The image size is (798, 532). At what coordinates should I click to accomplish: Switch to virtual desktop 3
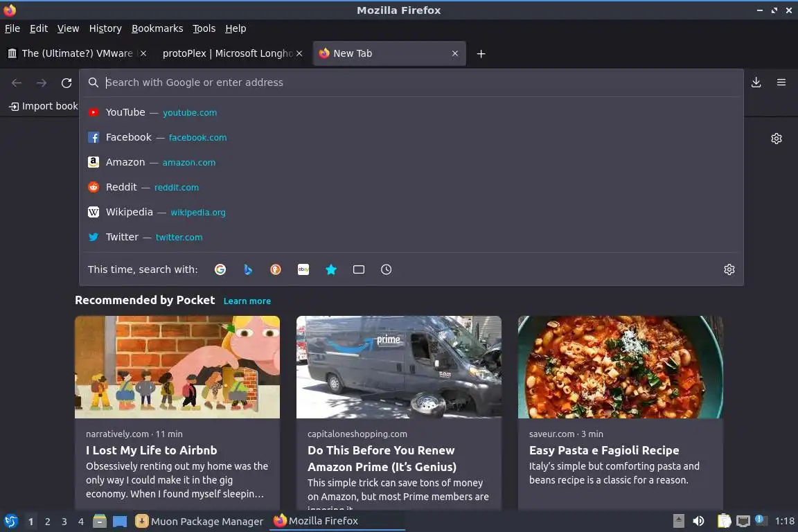[64, 522]
